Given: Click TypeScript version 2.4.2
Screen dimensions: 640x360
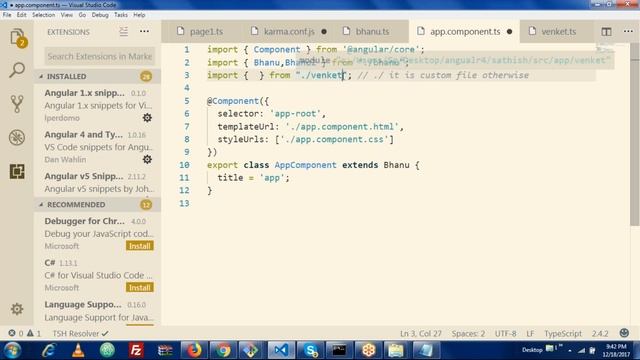Looking at the screenshot, I should coord(600,333).
